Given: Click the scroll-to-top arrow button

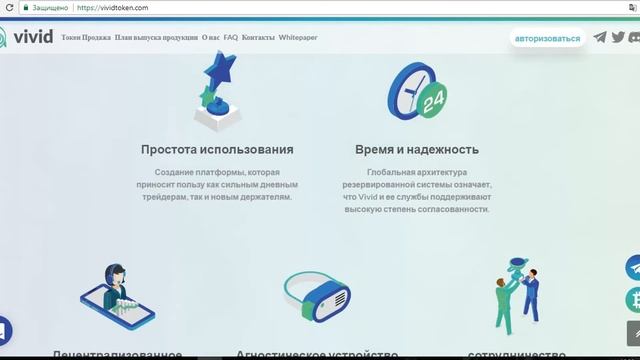Looking at the screenshot, I should pyautogui.click(x=633, y=333).
